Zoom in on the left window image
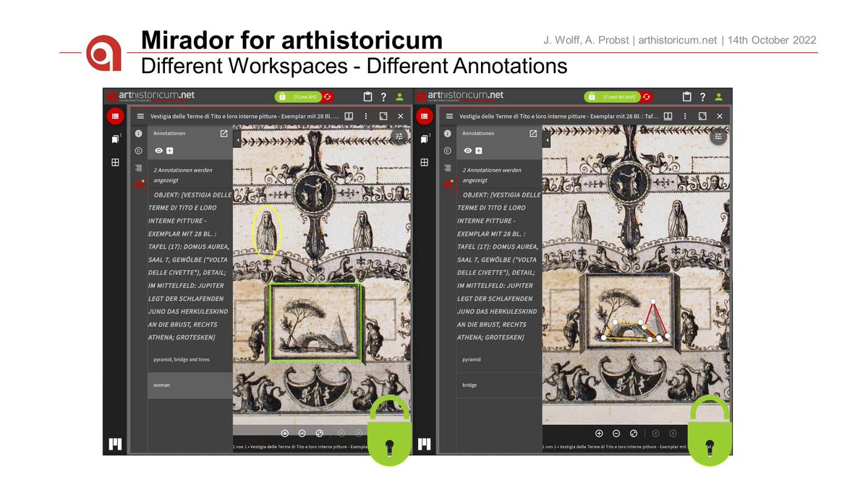 tap(284, 433)
